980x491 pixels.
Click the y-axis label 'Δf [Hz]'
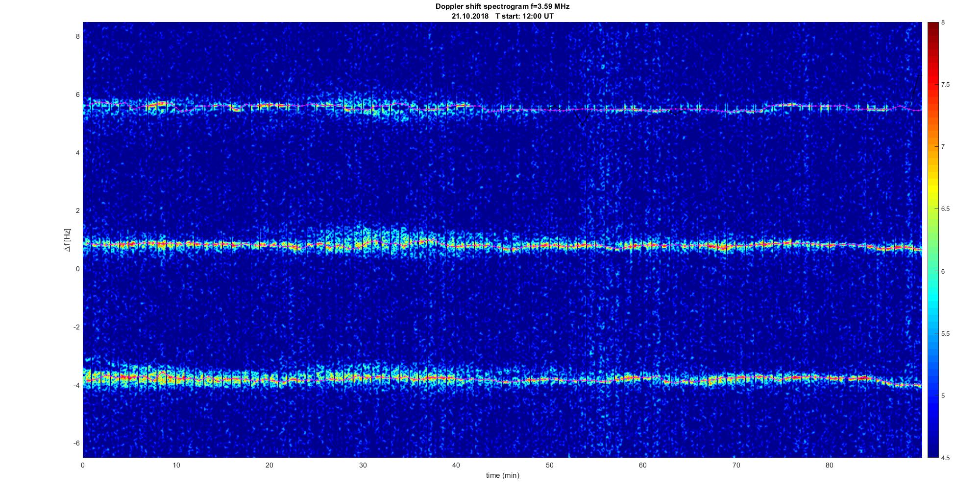(x=68, y=240)
